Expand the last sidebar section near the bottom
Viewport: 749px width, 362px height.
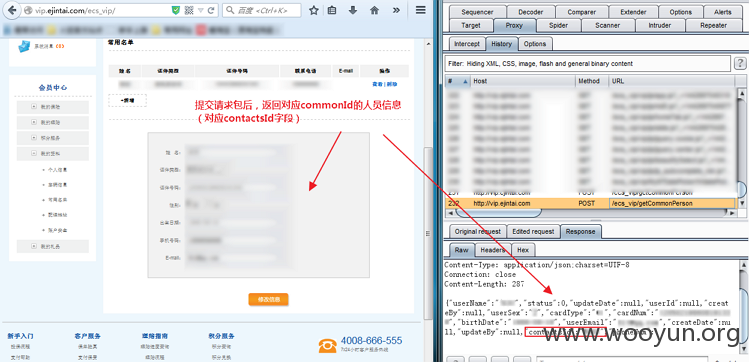click(x=34, y=246)
